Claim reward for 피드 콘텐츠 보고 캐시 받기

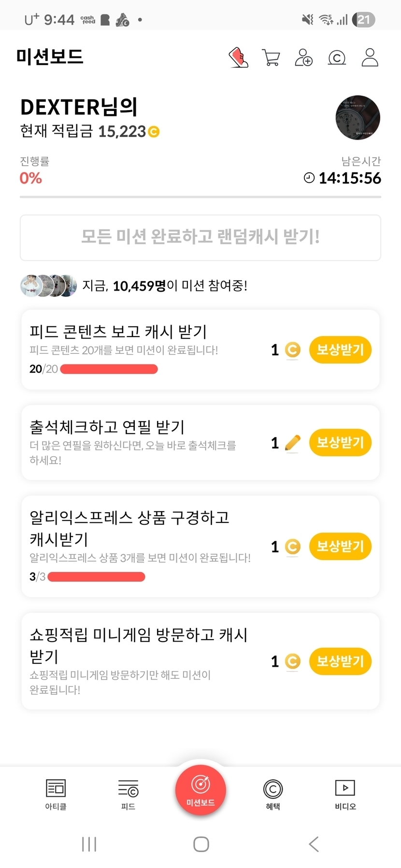[340, 350]
